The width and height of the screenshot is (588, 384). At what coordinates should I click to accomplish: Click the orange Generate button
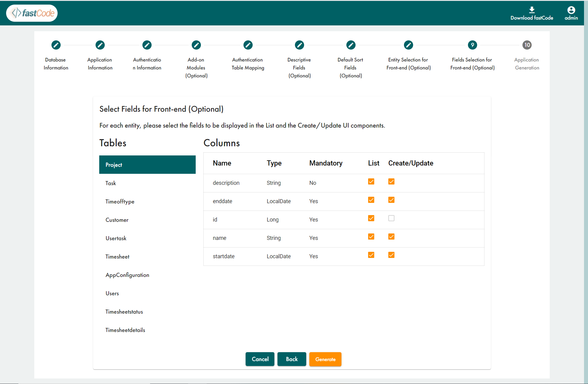point(325,359)
